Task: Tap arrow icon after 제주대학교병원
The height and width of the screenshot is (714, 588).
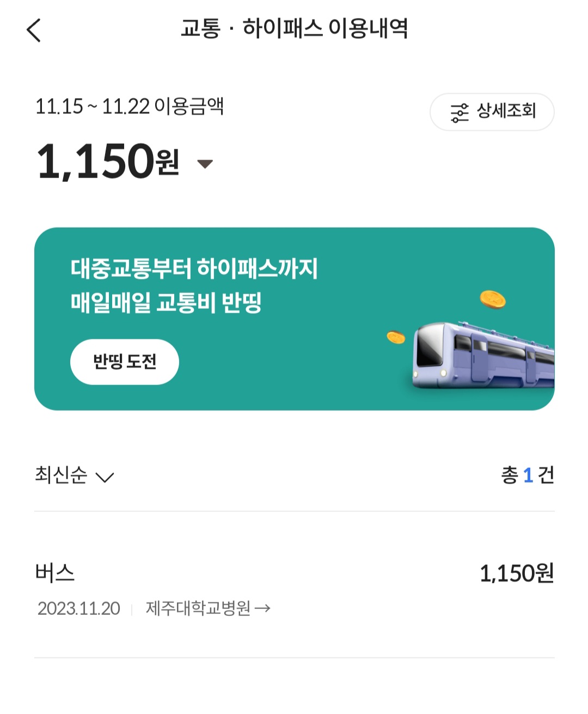Action: click(262, 608)
